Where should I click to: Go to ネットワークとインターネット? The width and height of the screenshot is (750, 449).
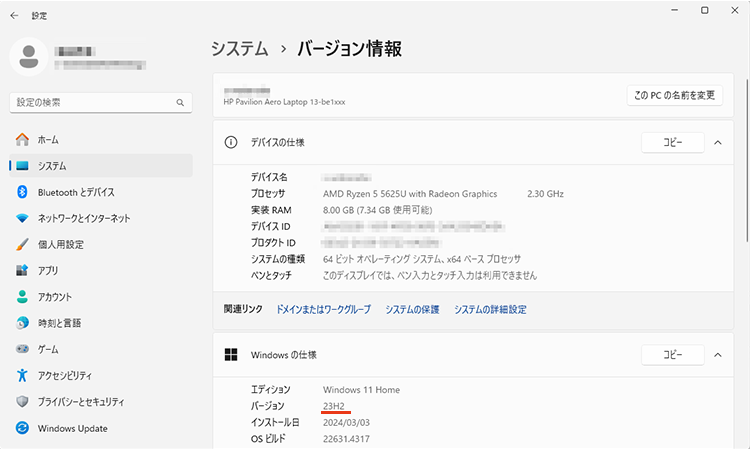pyautogui.click(x=101, y=218)
